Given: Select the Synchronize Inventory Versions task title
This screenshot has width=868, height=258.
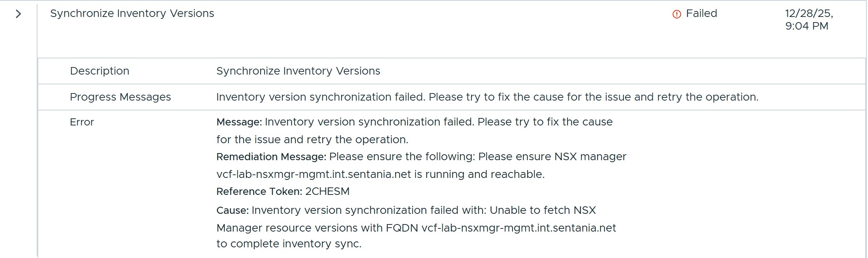Looking at the screenshot, I should pos(132,13).
